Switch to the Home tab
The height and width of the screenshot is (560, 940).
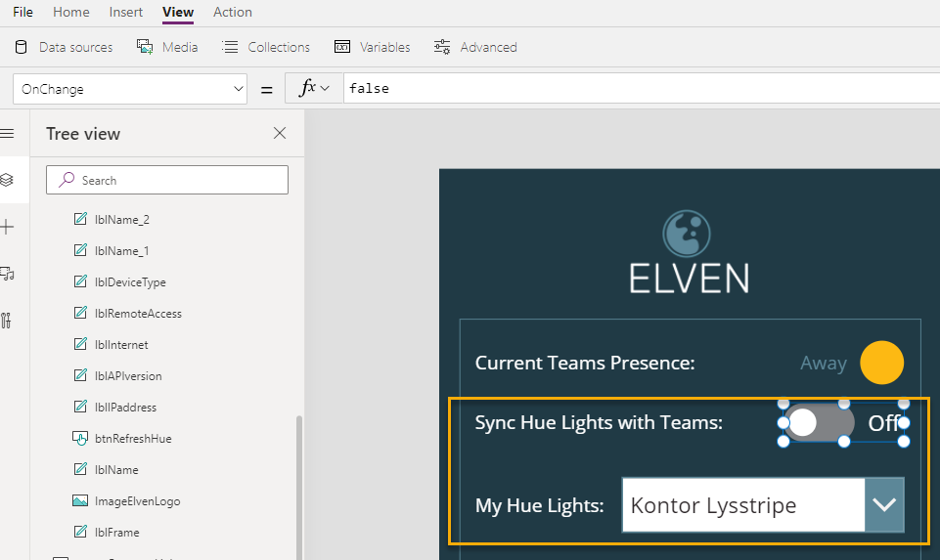coord(70,12)
